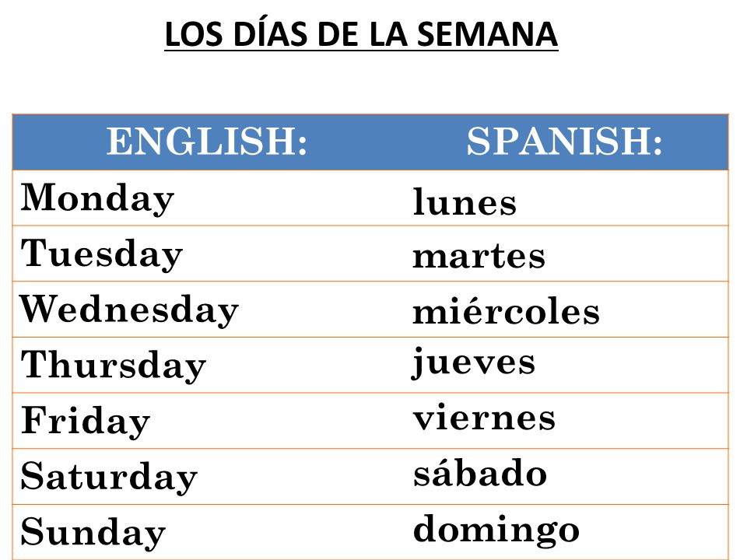Choose the Thursday entry

point(114,366)
